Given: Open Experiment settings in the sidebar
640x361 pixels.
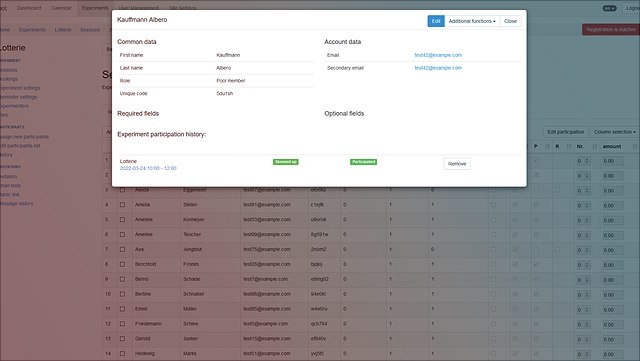Looking at the screenshot, I should (x=20, y=88).
